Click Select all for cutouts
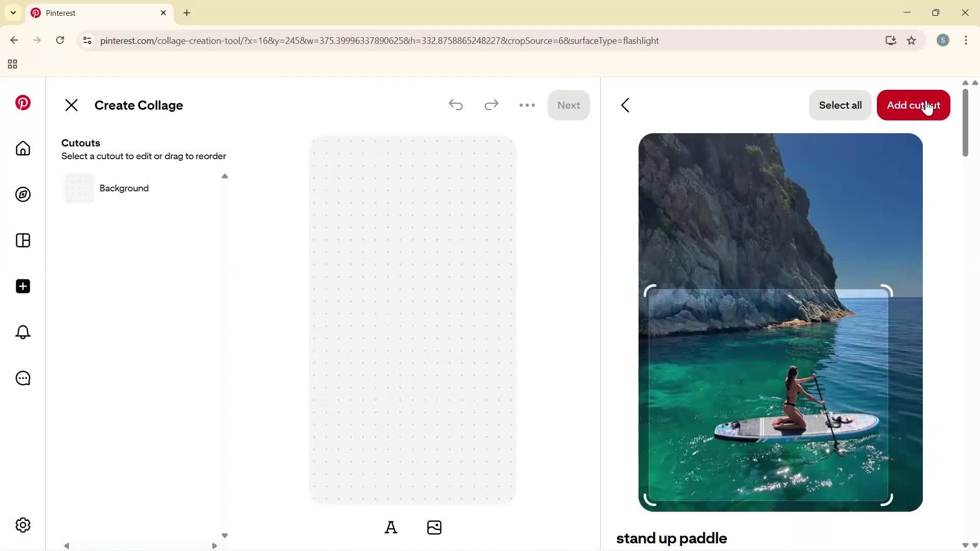 (840, 105)
